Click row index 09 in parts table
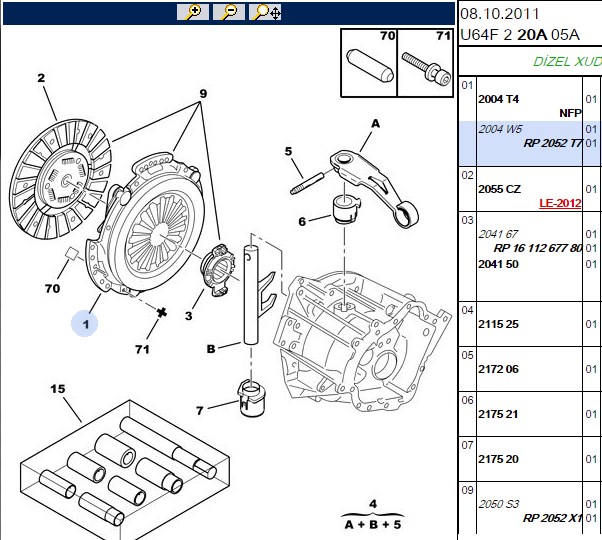The image size is (602, 540). 467,490
